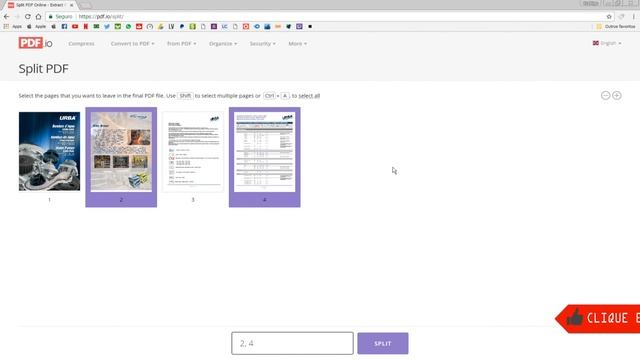Open the Twitter bookmark icon
640x360 pixels.
pos(107,27)
